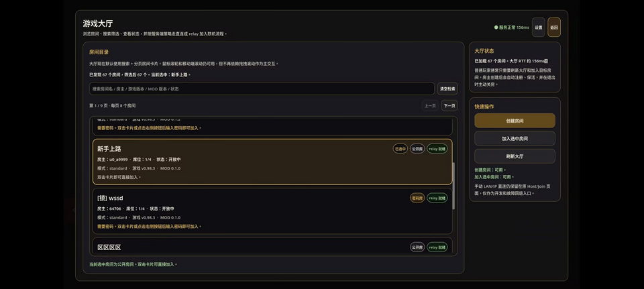Create a room with 创建房间
This screenshot has height=289, width=644.
click(x=515, y=121)
